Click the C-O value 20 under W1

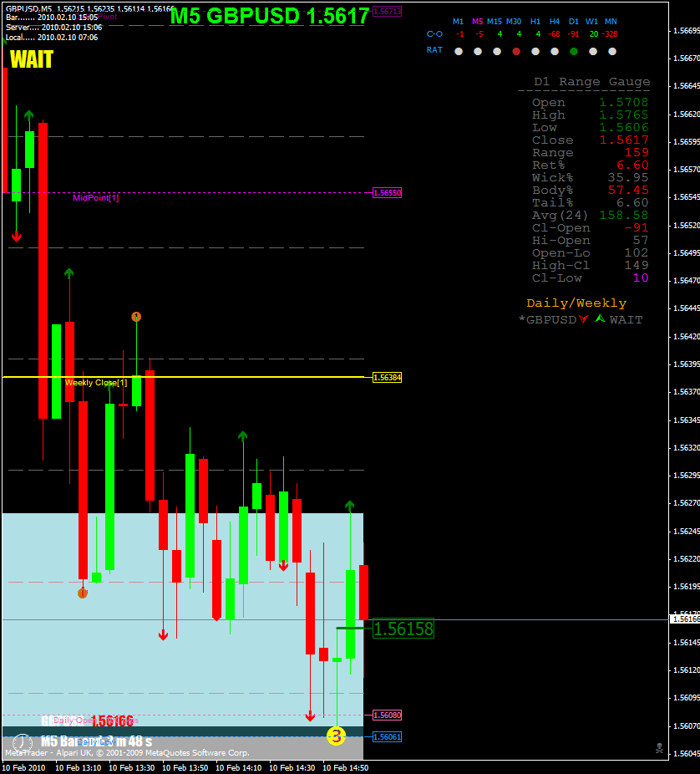(593, 34)
